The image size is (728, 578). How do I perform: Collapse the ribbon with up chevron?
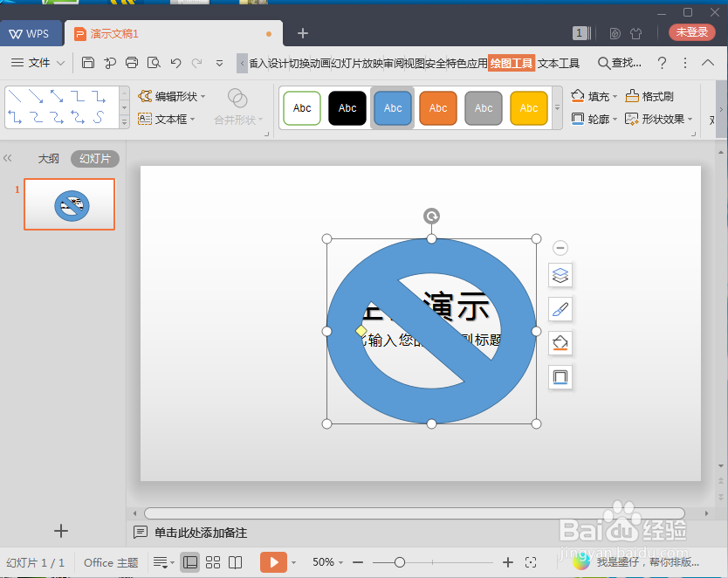[x=708, y=62]
